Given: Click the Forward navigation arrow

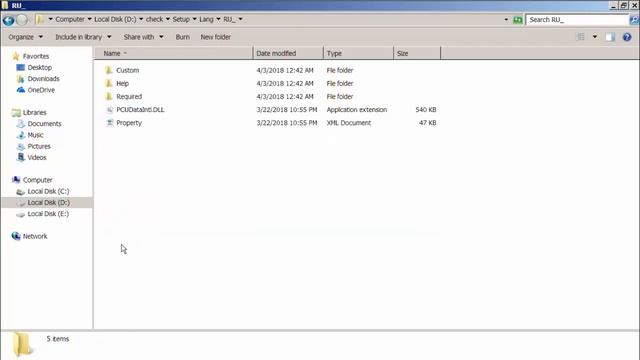Looking at the screenshot, I should 22,20.
